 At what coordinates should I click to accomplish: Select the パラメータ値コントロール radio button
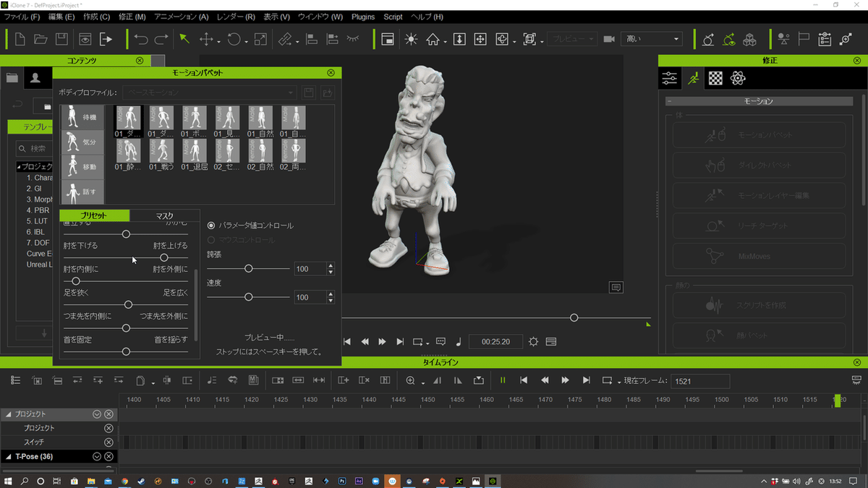pyautogui.click(x=212, y=226)
